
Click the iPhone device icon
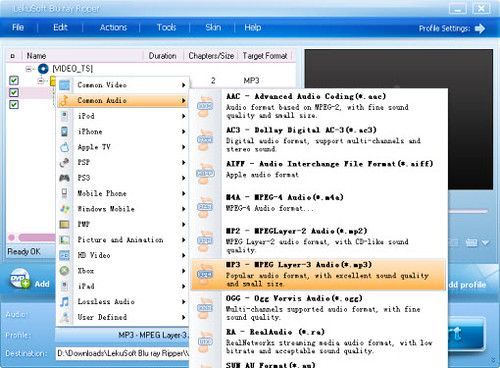click(x=65, y=131)
